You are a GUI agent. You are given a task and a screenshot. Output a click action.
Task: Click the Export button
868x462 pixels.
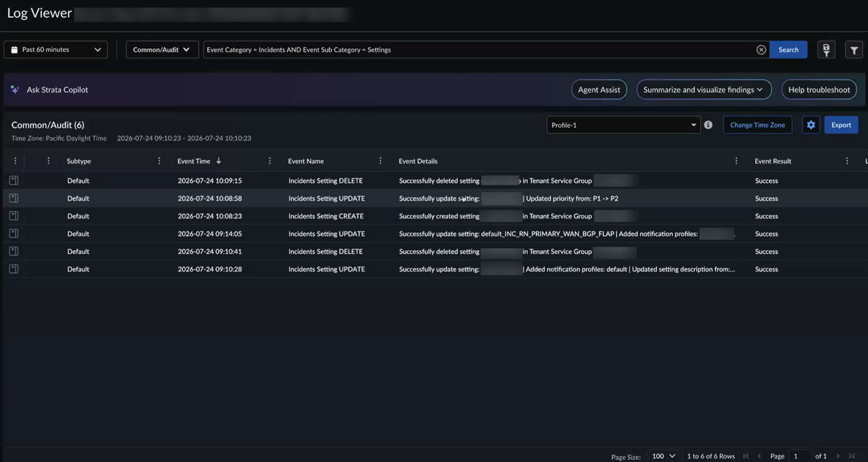click(841, 125)
